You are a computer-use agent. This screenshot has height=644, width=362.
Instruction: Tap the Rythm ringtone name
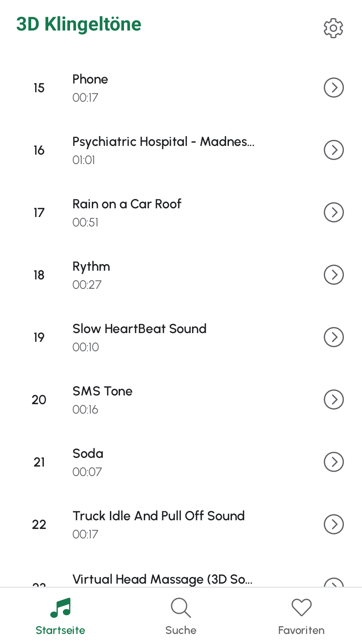coord(91,267)
